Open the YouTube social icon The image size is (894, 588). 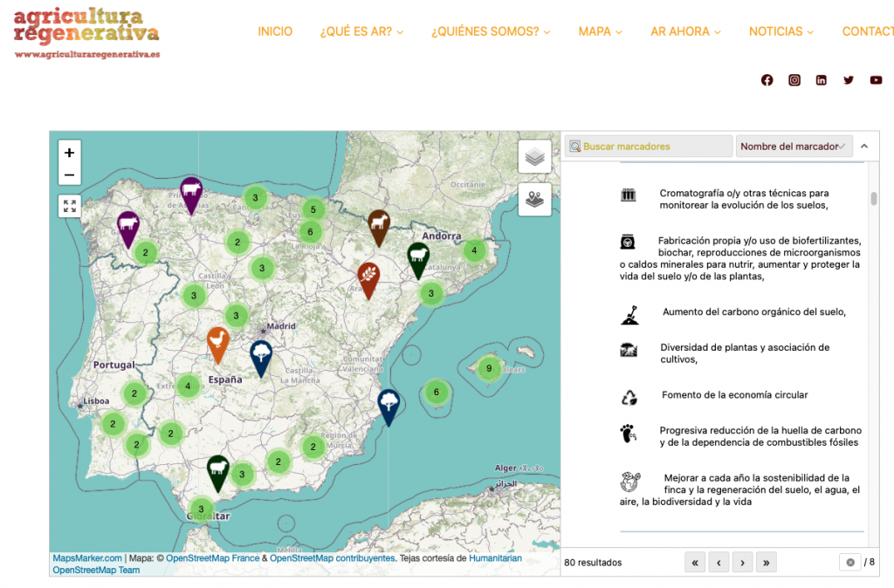(x=877, y=80)
